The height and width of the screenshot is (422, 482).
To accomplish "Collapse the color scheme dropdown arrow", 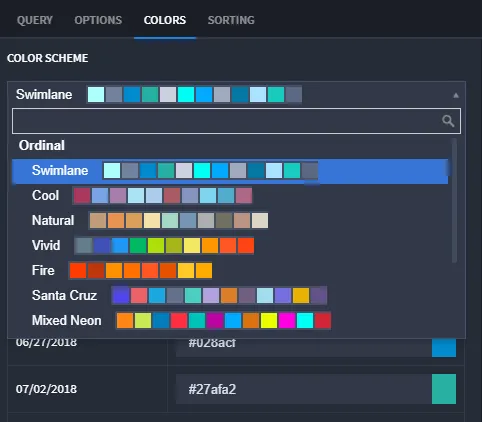I will (x=456, y=96).
